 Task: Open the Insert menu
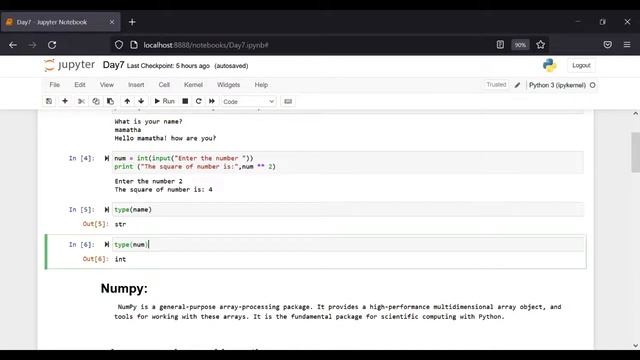(x=136, y=85)
